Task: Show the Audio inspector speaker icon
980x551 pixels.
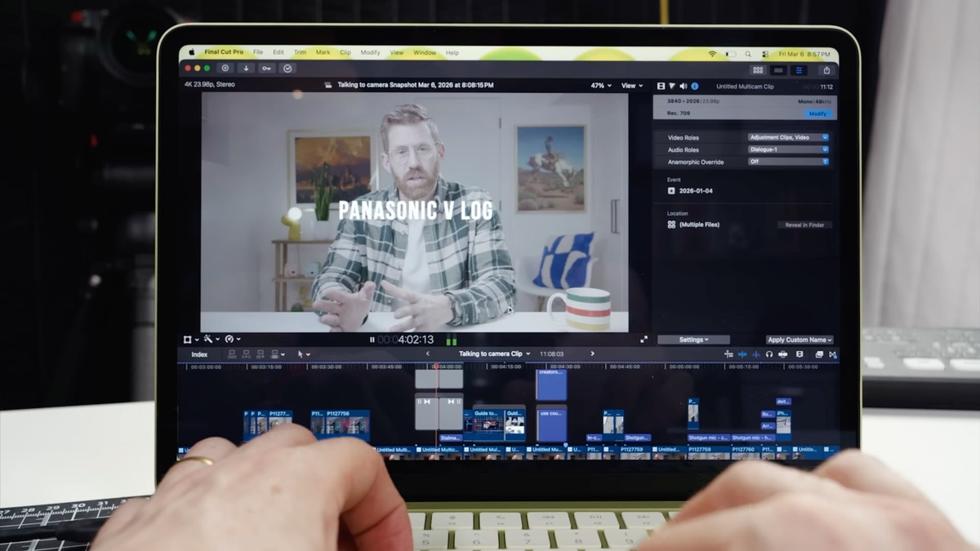Action: pyautogui.click(x=684, y=86)
